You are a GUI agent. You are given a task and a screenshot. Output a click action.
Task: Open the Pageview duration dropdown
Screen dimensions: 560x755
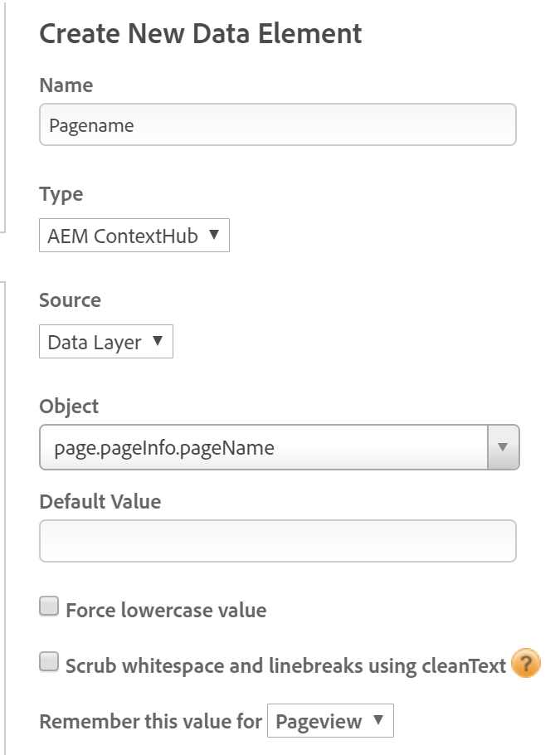point(329,721)
